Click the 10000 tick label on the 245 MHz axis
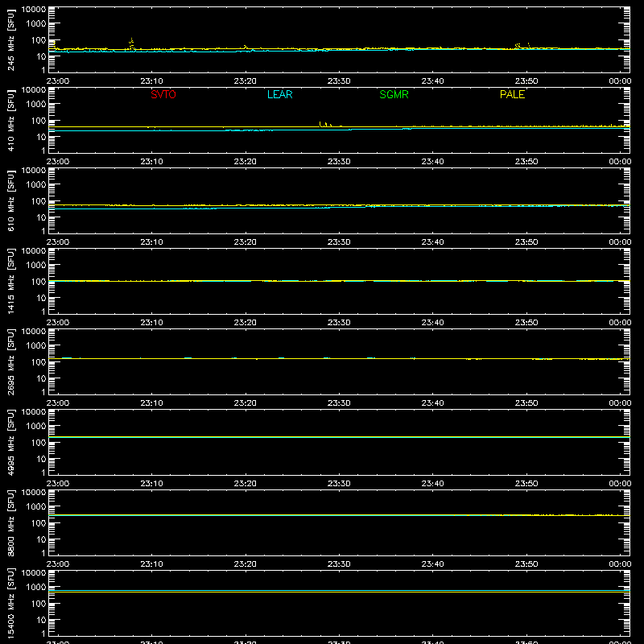 [34, 10]
